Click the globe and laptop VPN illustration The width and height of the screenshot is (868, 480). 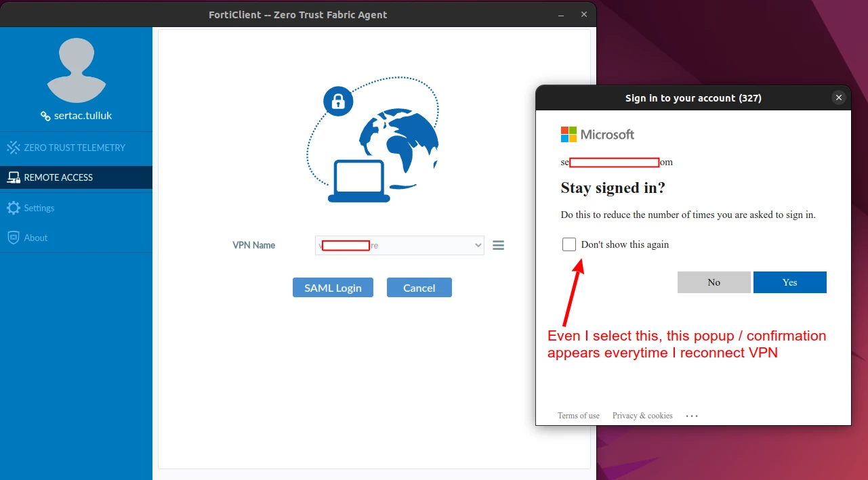coord(373,140)
